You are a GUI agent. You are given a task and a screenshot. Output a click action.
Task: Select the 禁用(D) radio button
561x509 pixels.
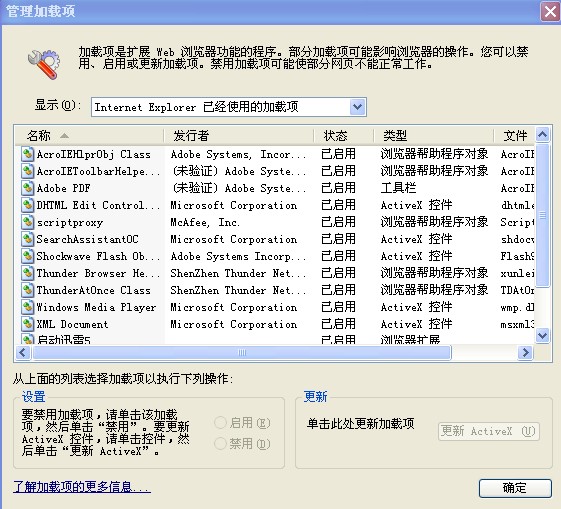(x=220, y=444)
